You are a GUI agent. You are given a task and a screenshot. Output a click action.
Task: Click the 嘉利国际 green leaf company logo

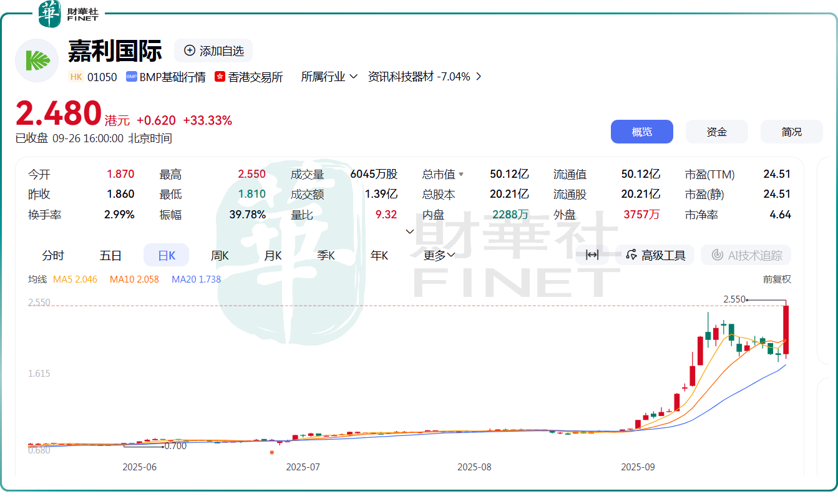(x=37, y=60)
